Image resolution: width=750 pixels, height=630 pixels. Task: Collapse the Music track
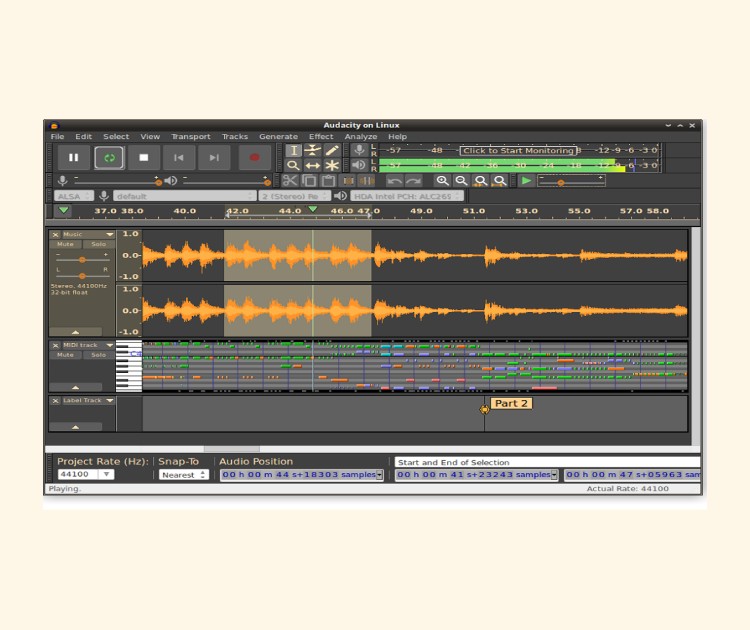point(76,332)
